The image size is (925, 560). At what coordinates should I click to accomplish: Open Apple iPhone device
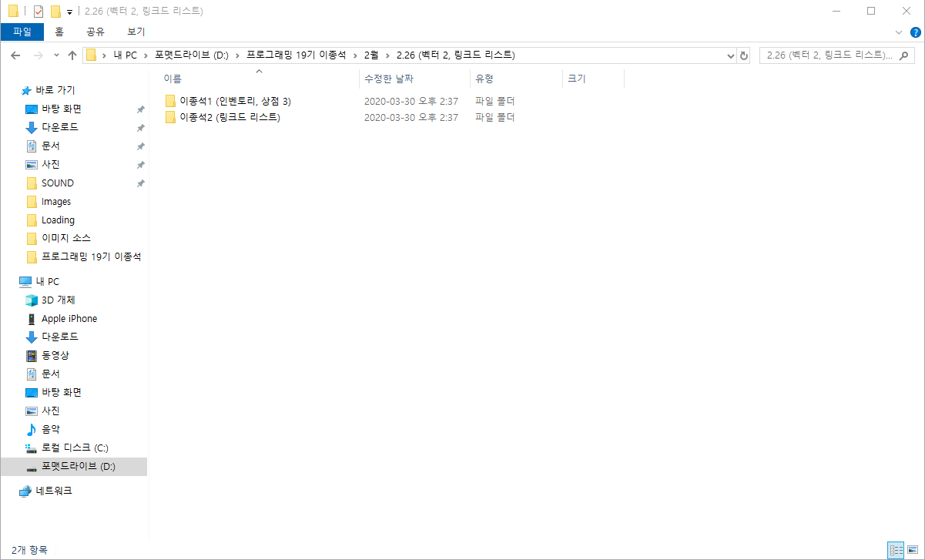click(69, 318)
